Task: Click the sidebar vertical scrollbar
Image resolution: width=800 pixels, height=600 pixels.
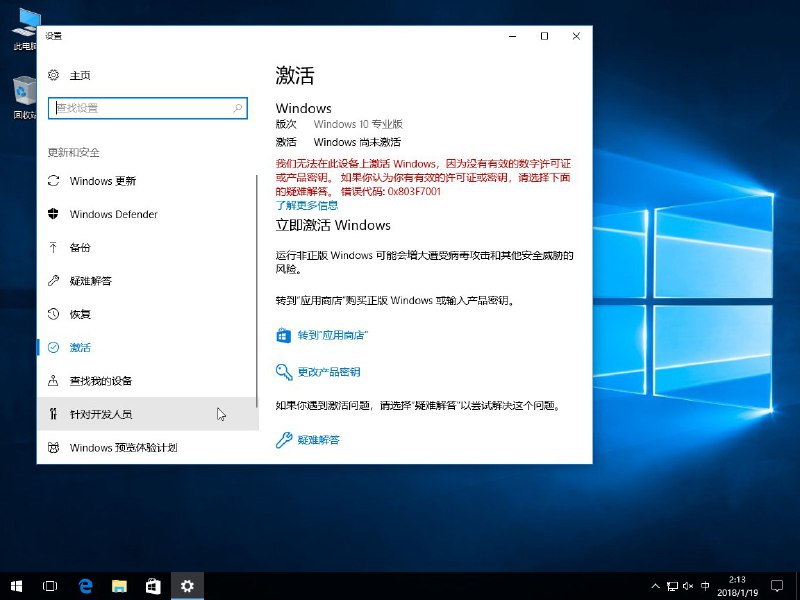Action: click(257, 291)
